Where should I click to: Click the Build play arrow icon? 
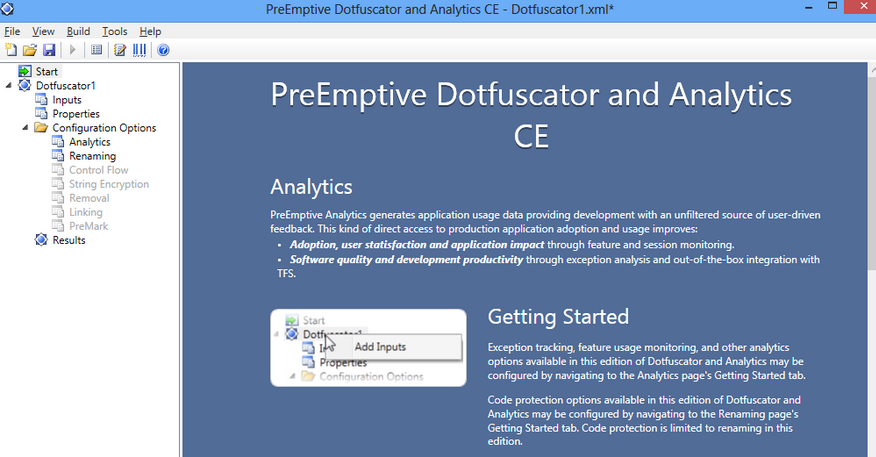73,50
